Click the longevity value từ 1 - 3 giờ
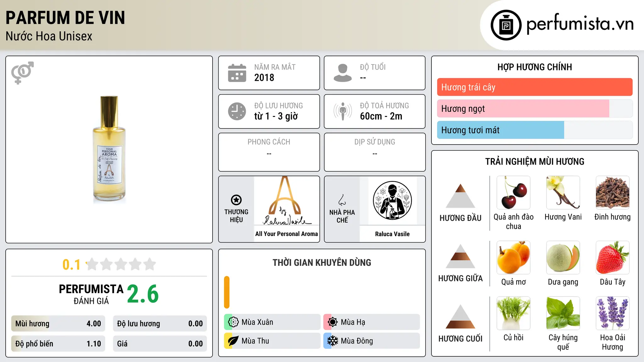This screenshot has width=644, height=362. click(276, 116)
